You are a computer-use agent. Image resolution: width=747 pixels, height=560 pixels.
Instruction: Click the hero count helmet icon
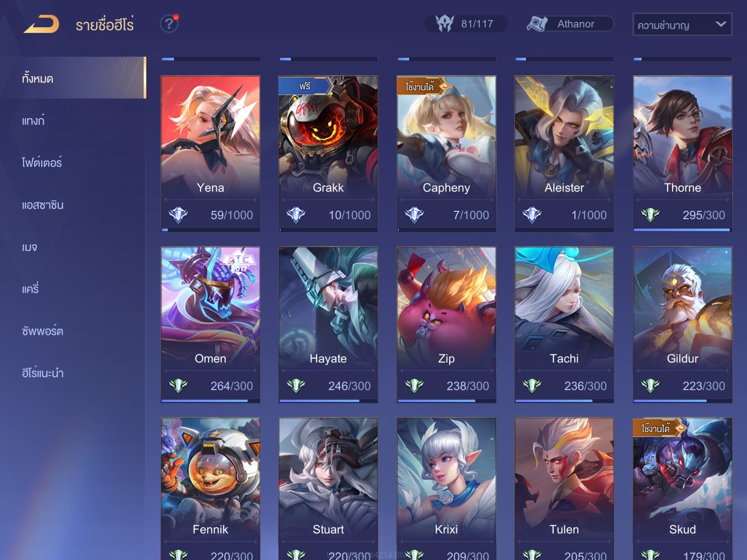[445, 24]
